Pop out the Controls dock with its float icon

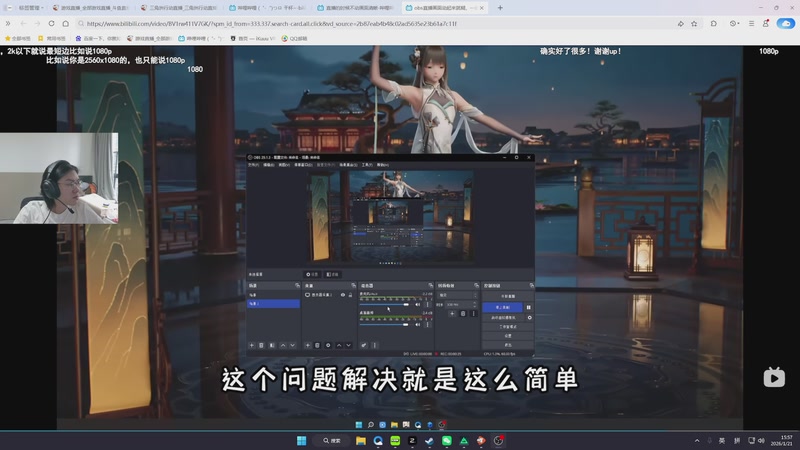pyautogui.click(x=532, y=285)
